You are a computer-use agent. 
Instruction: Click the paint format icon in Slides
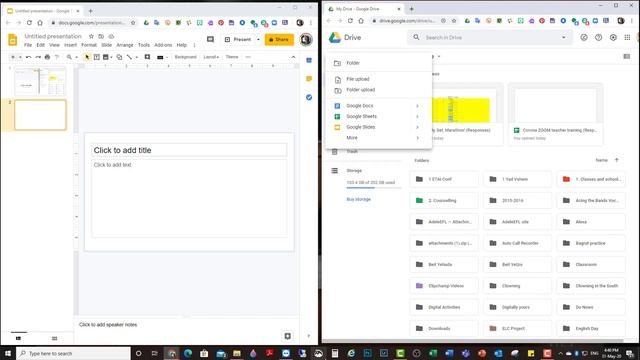point(57,57)
